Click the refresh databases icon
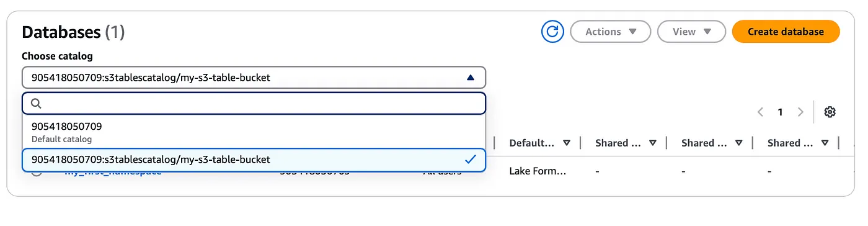The image size is (868, 226). coord(552,32)
